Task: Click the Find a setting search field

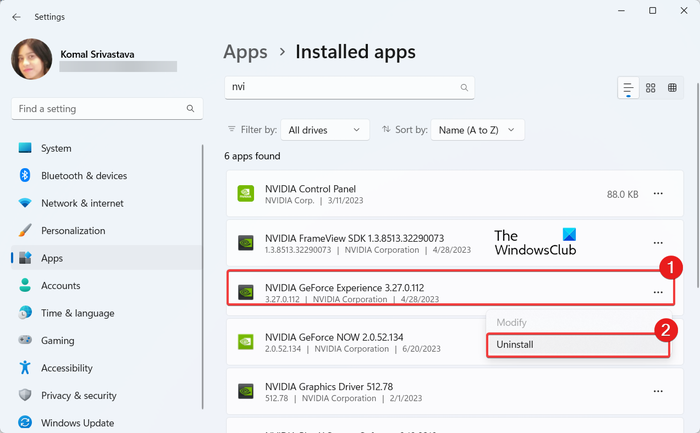Action: point(100,108)
